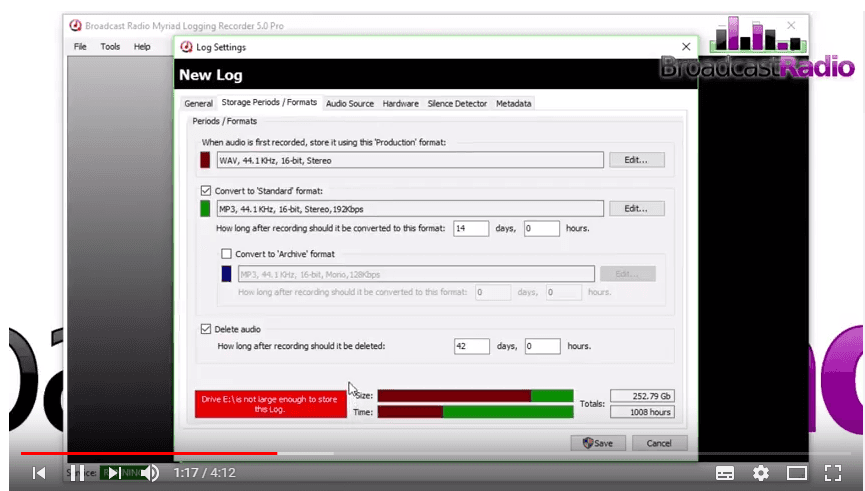Close the Log Settings dialog
The height and width of the screenshot is (491, 865).
pyautogui.click(x=686, y=47)
